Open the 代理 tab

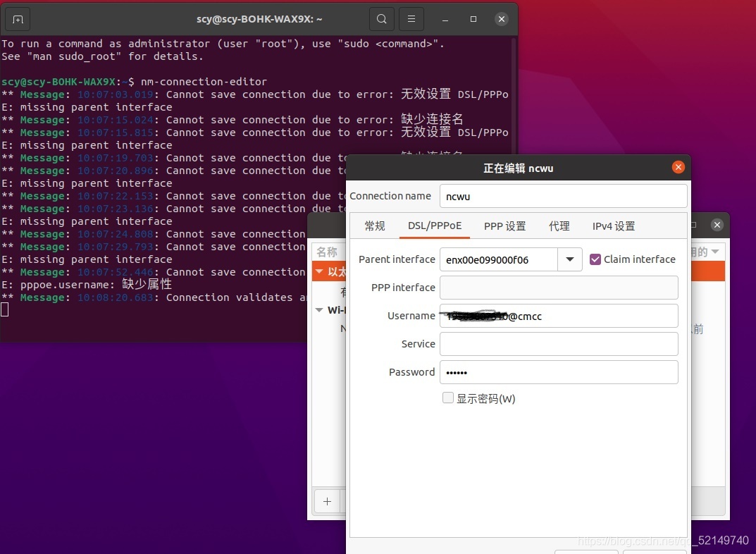tap(559, 226)
